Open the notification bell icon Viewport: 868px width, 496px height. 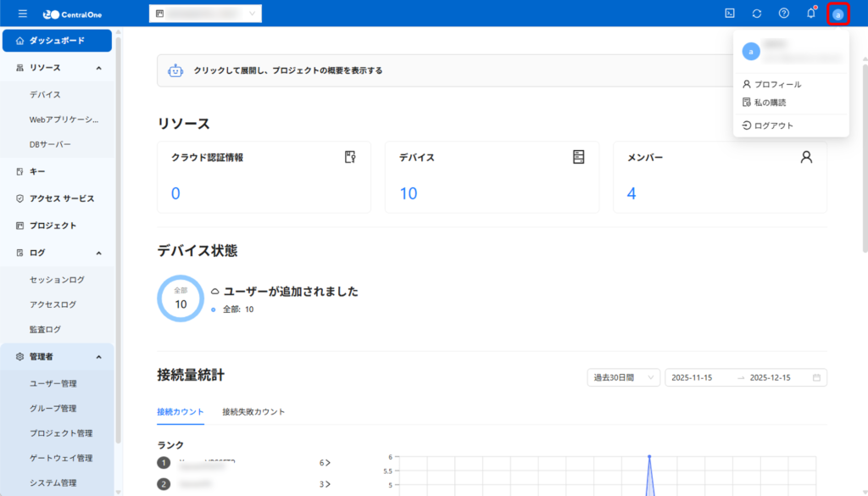(811, 14)
